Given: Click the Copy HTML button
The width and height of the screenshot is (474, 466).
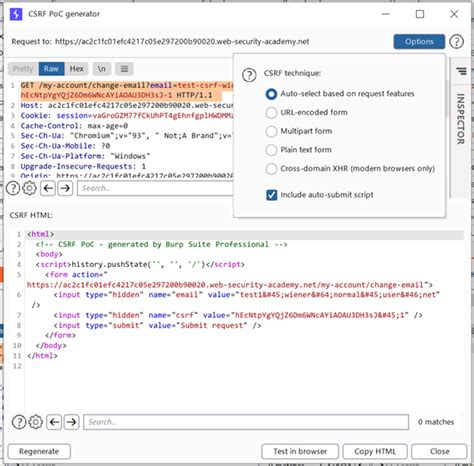Looking at the screenshot, I should click(375, 451).
